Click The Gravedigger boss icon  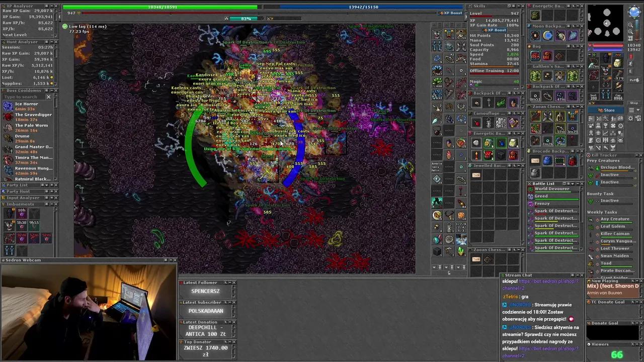(8, 117)
